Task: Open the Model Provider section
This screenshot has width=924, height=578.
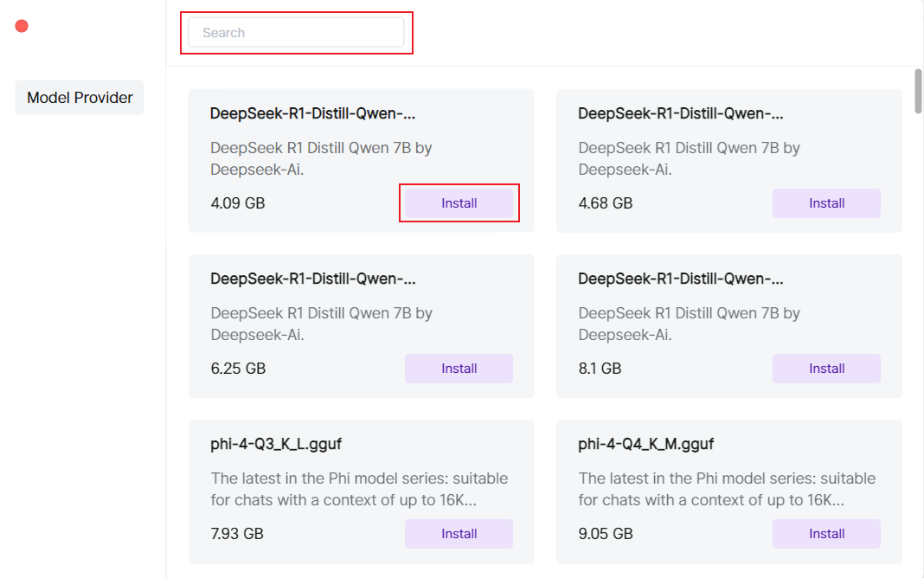Action: [x=80, y=97]
